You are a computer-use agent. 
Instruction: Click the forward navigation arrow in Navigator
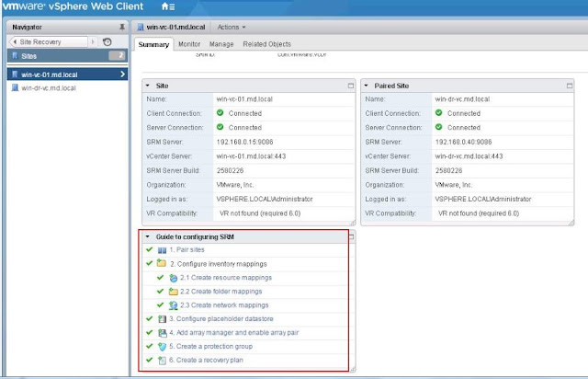click(x=93, y=41)
